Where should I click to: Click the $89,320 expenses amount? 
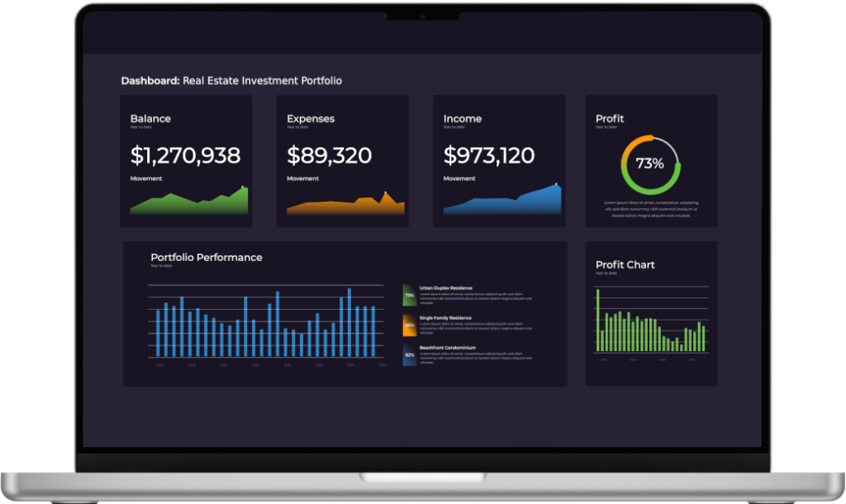(x=329, y=155)
